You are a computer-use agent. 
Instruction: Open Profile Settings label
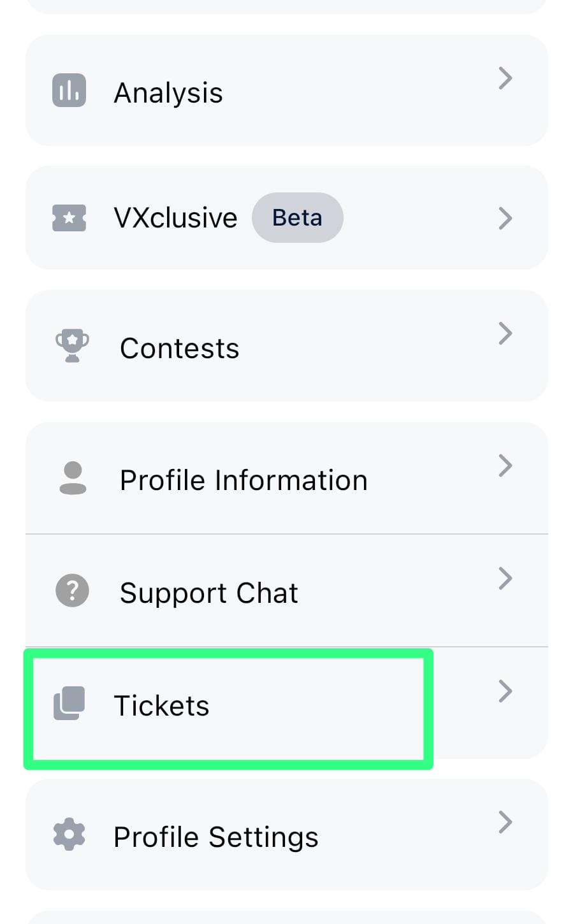215,837
